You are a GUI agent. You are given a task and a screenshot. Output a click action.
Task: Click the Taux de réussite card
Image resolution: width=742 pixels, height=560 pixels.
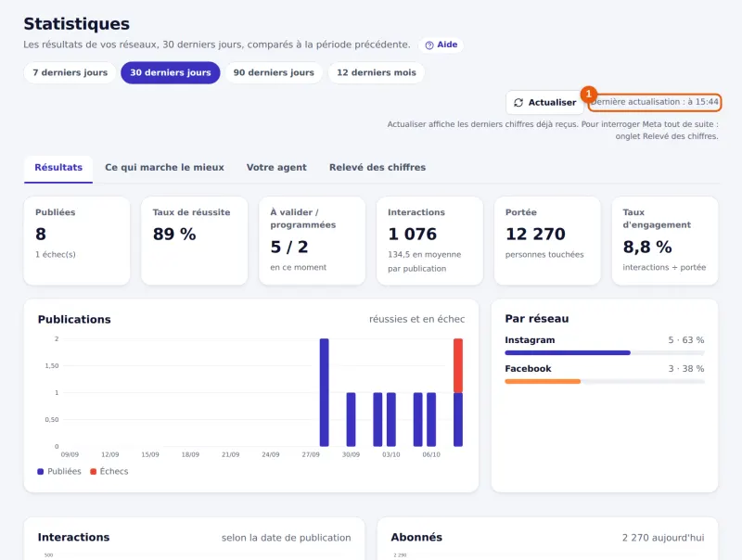[x=195, y=241]
